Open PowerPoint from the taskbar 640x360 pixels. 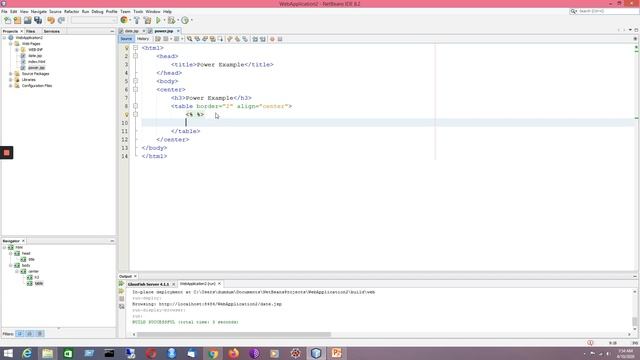pos(337,353)
